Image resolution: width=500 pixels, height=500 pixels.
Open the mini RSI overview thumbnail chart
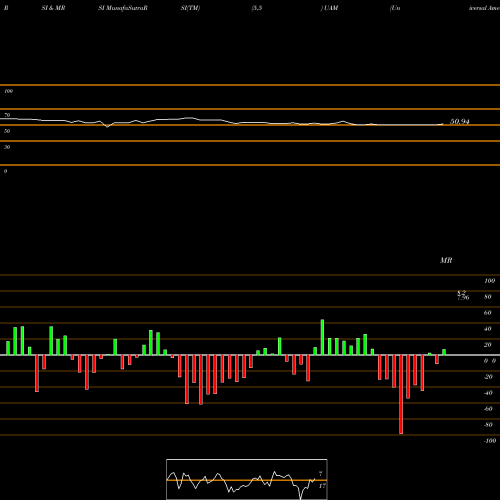coord(247,479)
